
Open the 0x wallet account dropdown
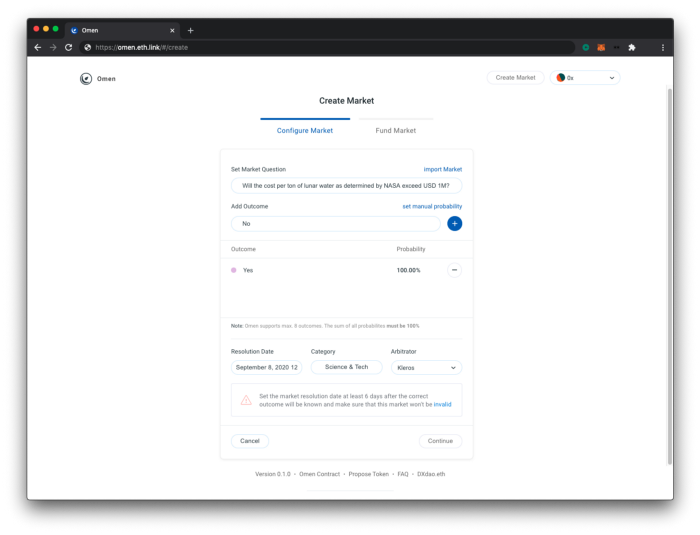585,78
